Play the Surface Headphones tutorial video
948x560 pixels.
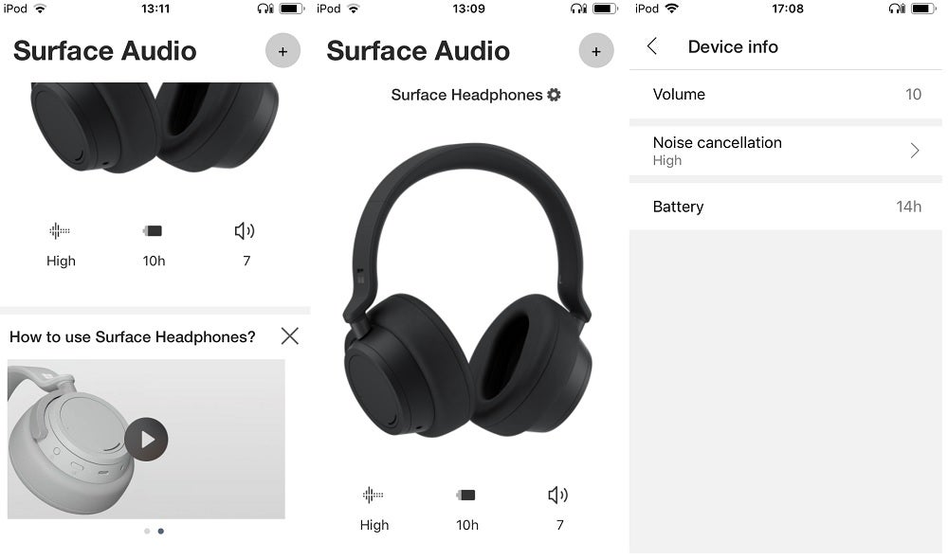tap(146, 439)
